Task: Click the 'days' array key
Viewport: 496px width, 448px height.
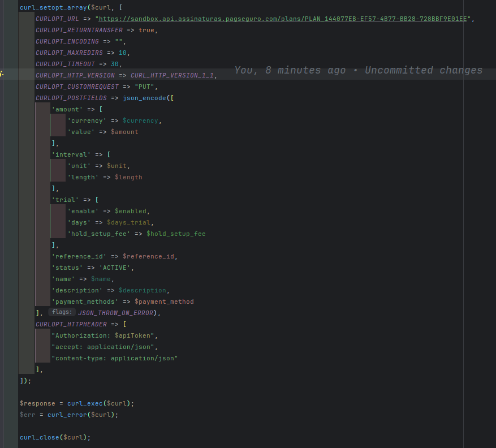Action: (x=79, y=222)
